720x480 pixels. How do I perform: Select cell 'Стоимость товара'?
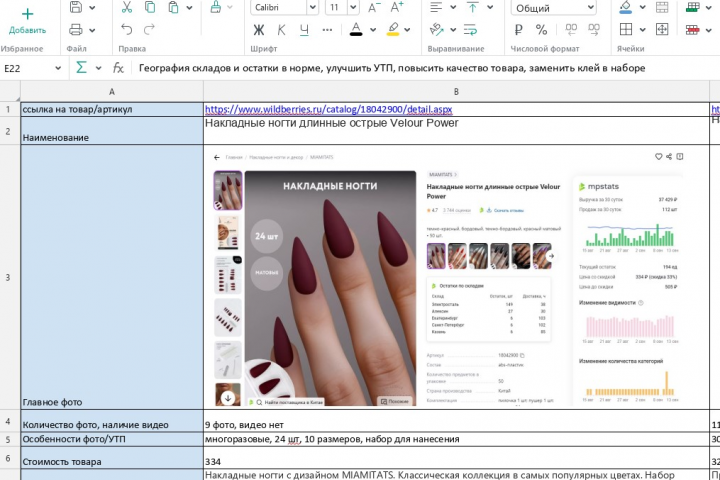point(112,458)
